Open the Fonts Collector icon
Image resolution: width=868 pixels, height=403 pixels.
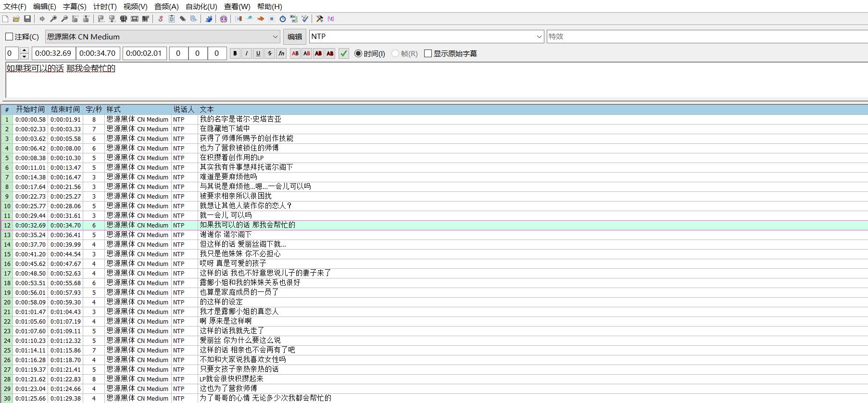pos(194,19)
